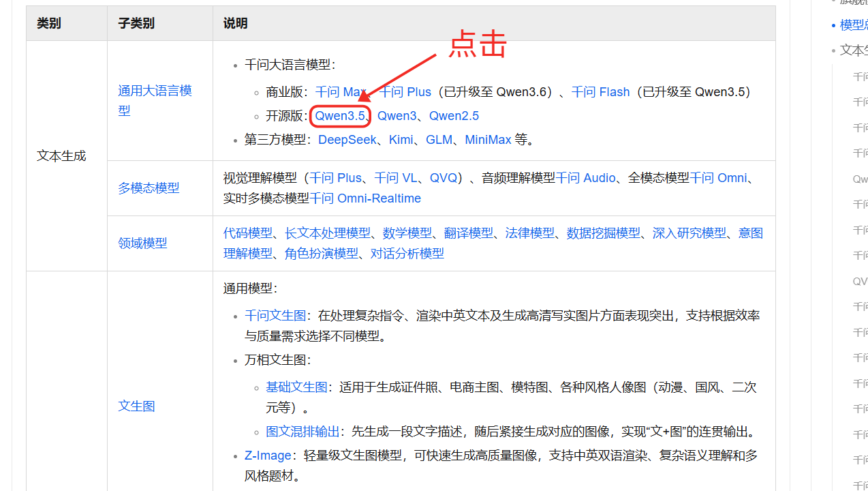Open the Qwen3.5 open-source model link

[340, 116]
